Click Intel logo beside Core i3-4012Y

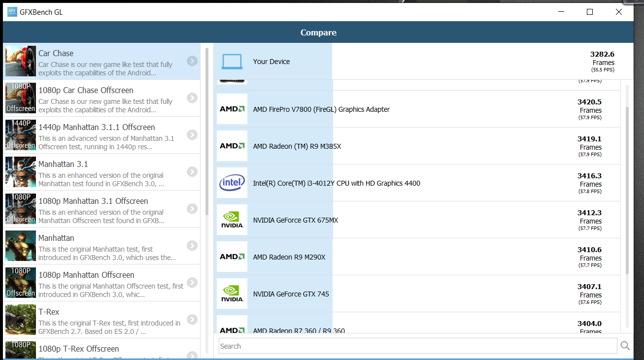(x=232, y=183)
